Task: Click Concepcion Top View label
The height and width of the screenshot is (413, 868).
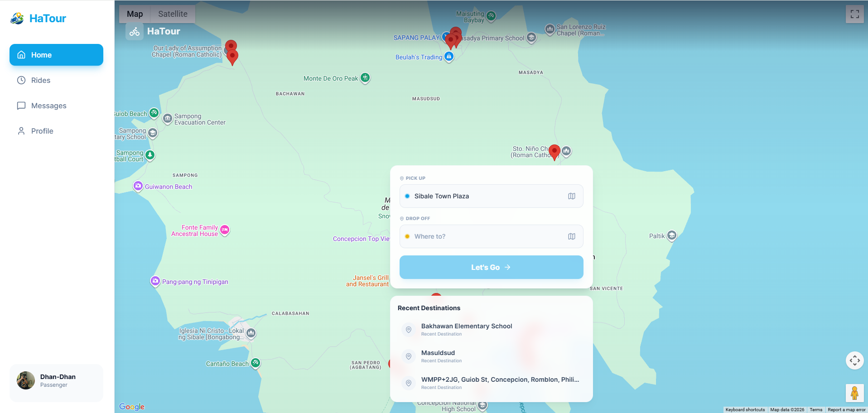Action: [361, 239]
